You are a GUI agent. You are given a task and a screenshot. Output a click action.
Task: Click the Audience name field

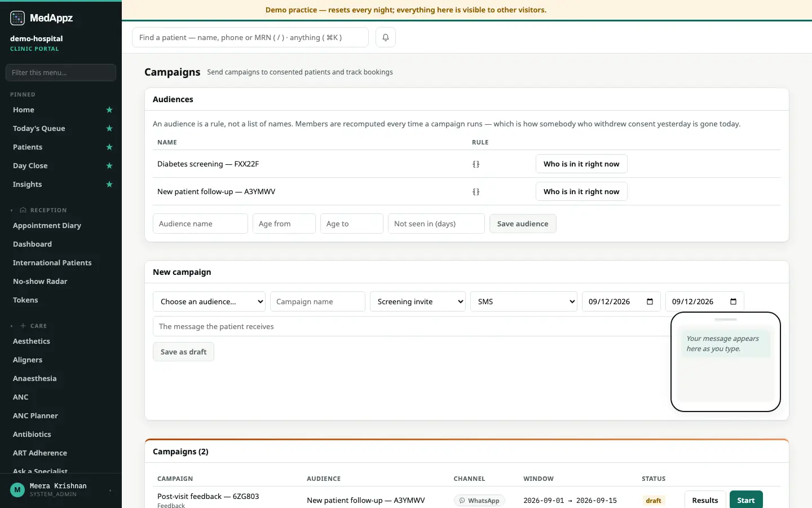200,224
